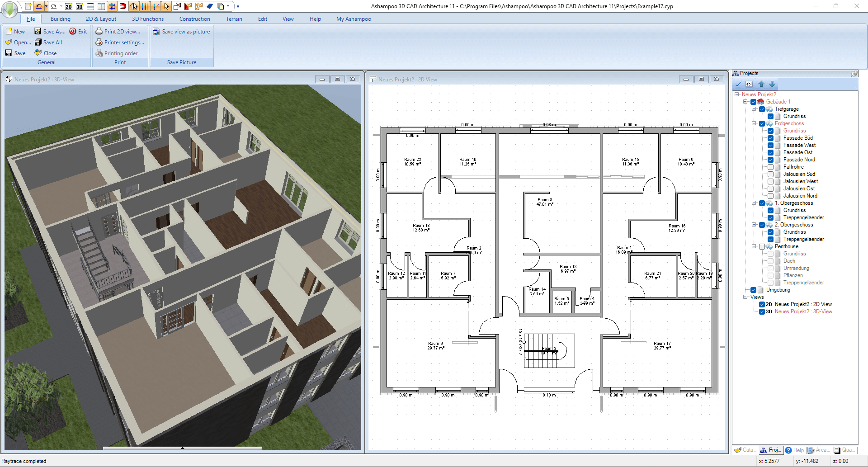868x467 pixels.
Task: Click the Undo icon in the quick toolbar
Action: click(x=39, y=6)
